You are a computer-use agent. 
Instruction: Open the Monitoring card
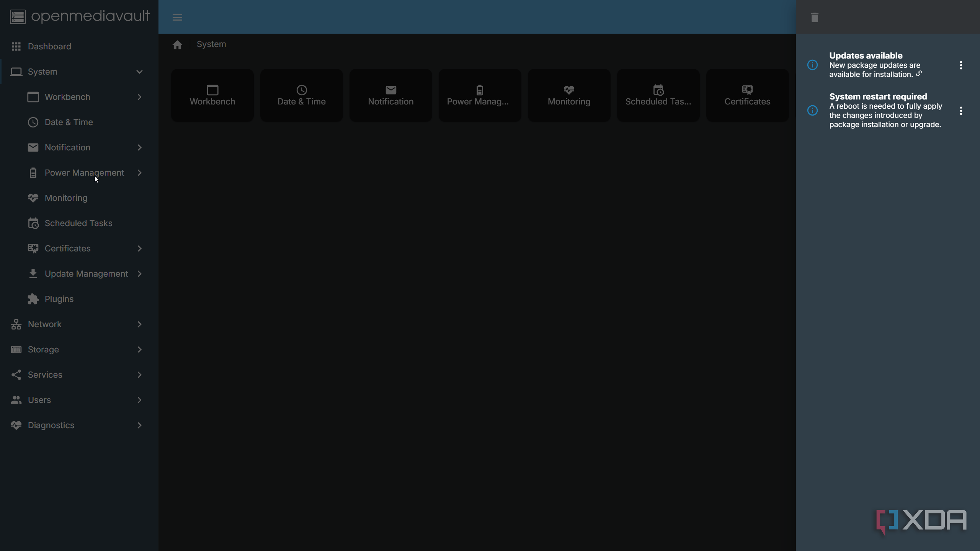tap(569, 95)
